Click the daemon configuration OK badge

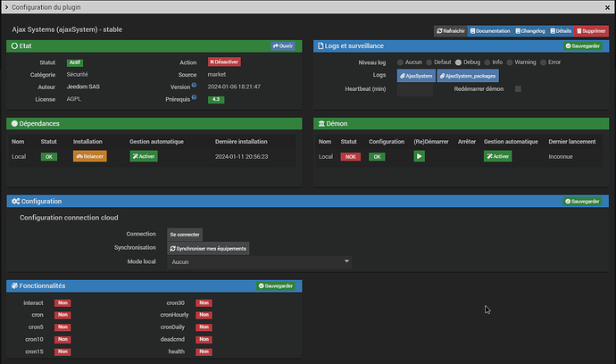pyautogui.click(x=377, y=157)
